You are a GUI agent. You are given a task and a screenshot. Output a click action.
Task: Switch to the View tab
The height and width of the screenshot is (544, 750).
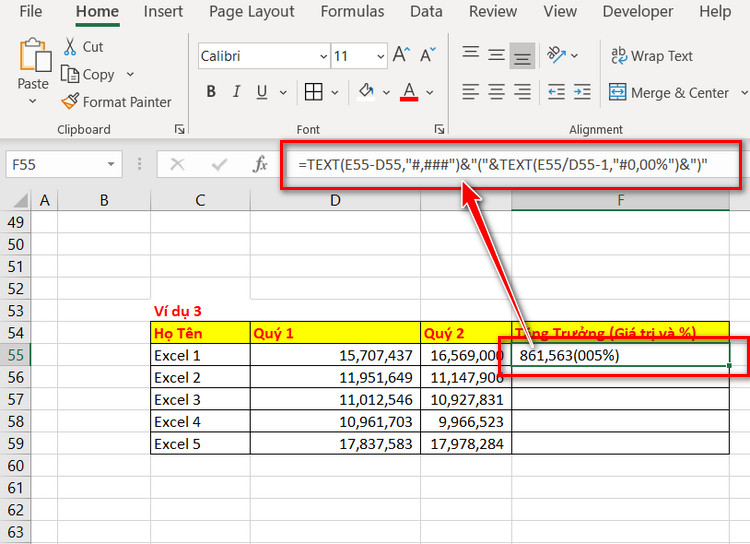click(560, 11)
